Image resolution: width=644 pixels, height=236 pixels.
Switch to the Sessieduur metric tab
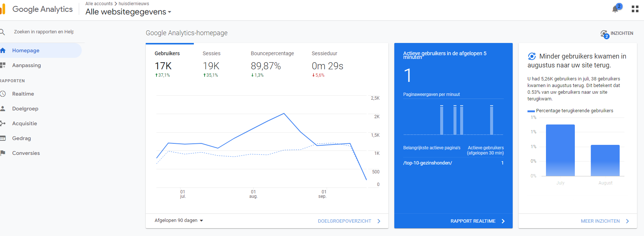(327, 64)
